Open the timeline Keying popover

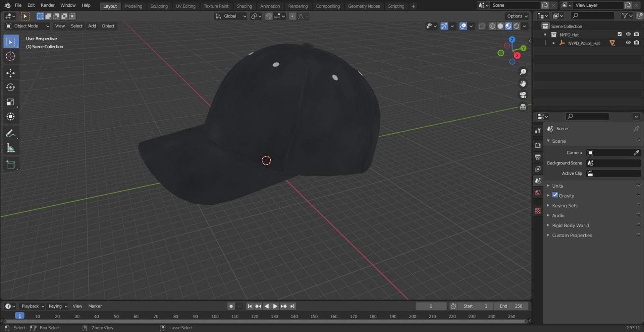point(58,306)
